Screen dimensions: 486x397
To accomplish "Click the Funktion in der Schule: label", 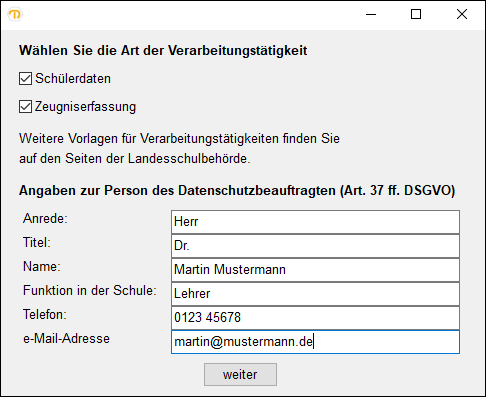I will click(x=90, y=291).
